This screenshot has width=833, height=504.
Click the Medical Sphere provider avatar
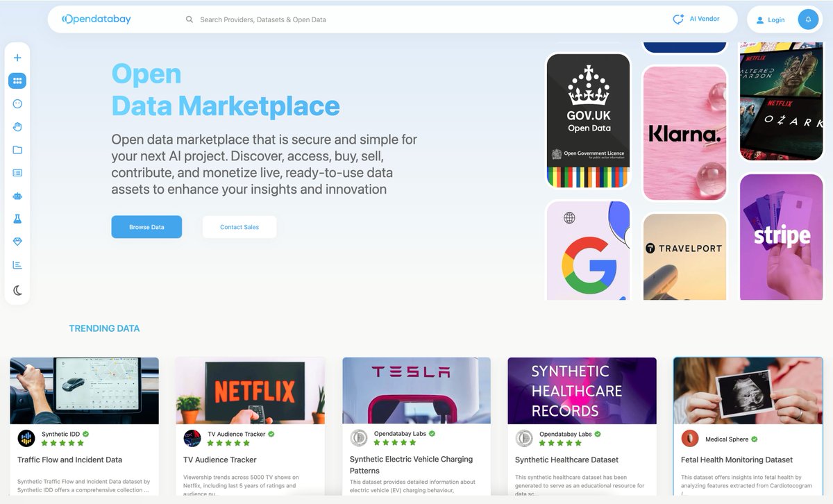[x=690, y=438]
